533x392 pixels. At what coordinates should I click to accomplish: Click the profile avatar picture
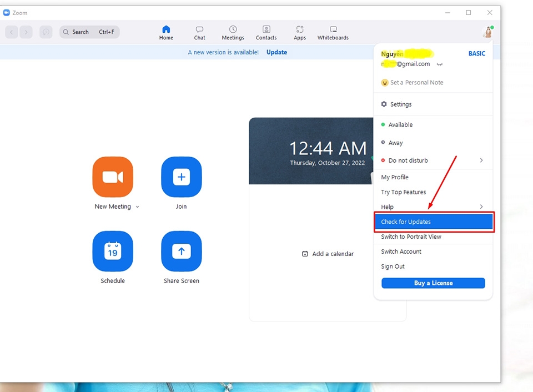[488, 32]
